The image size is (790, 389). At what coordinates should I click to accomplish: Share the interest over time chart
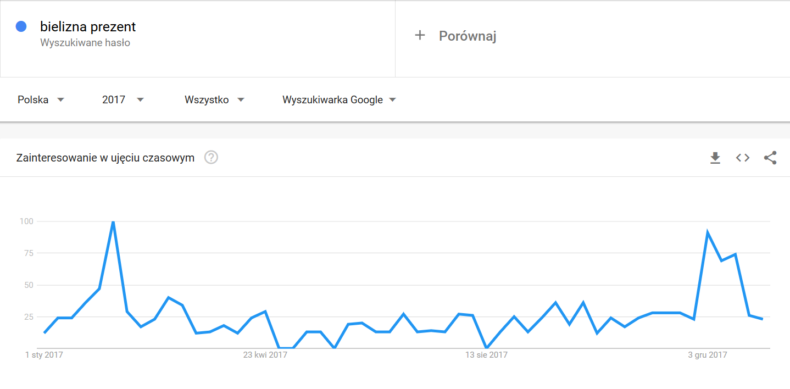[x=770, y=158]
